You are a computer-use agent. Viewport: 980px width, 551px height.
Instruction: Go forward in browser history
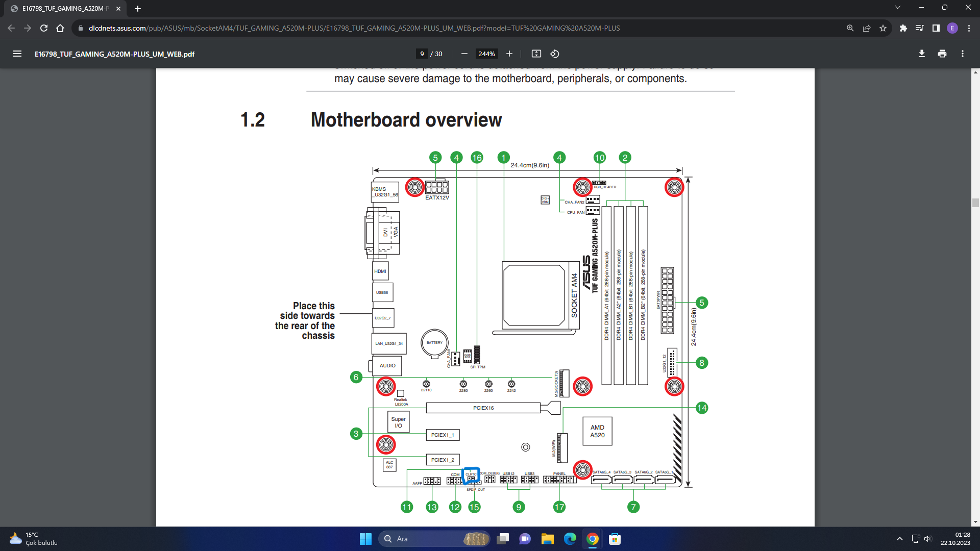(x=28, y=28)
